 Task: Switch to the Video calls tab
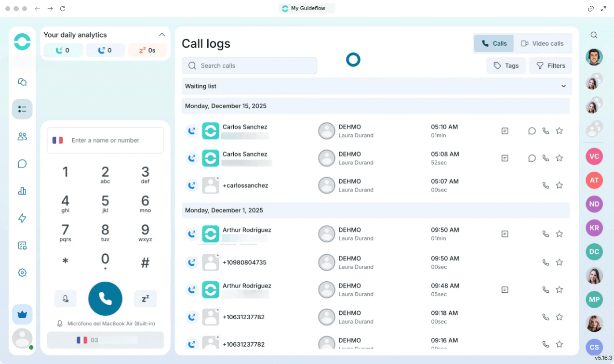[542, 43]
